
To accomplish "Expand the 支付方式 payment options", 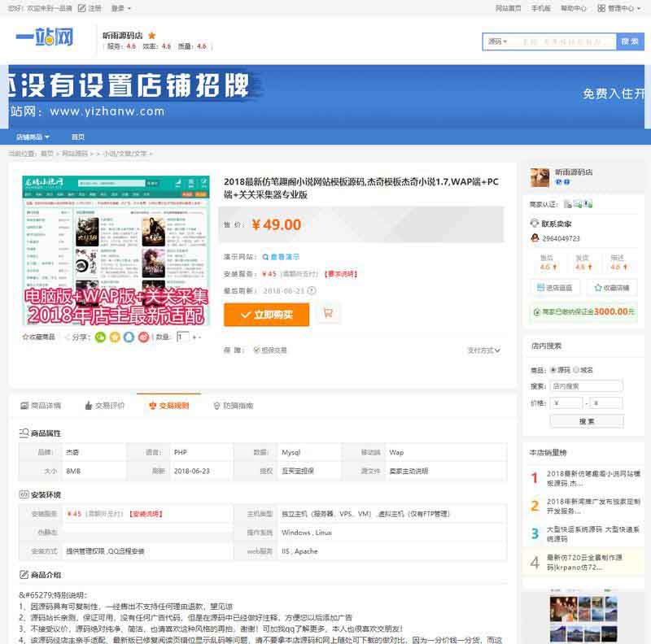I will coord(483,350).
